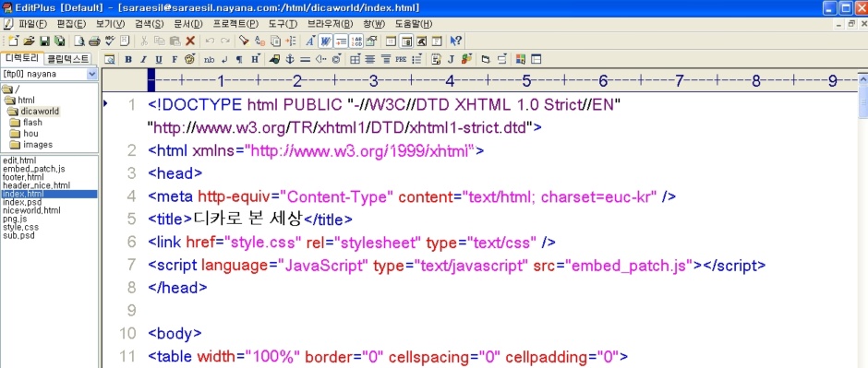Apply italic tag with the I icon
Screen dimensions: 868x368
(x=143, y=59)
